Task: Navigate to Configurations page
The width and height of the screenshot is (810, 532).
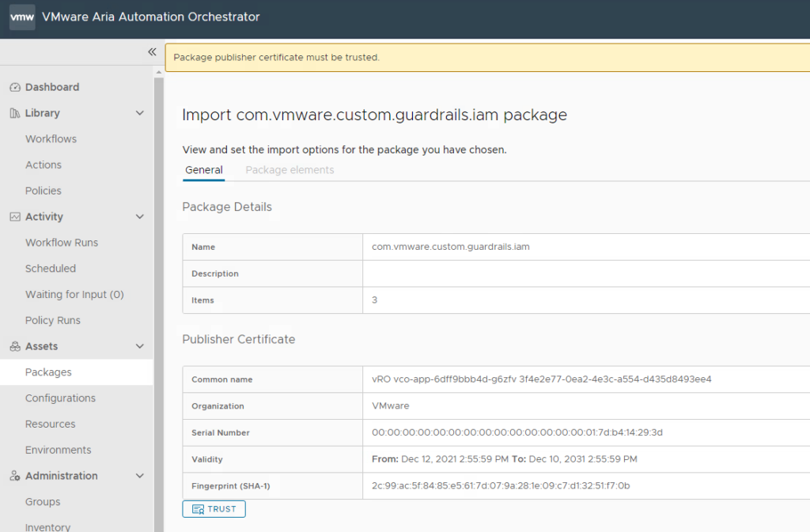Action: pyautogui.click(x=60, y=398)
